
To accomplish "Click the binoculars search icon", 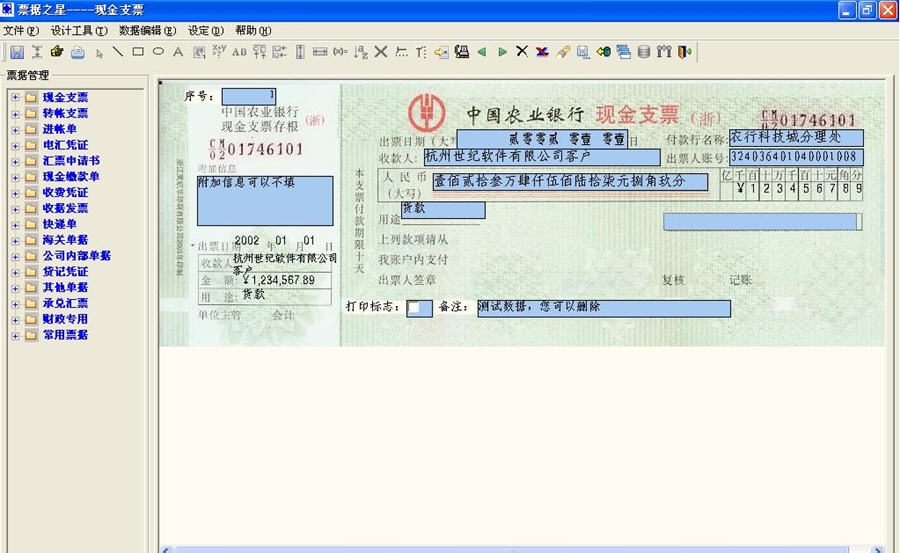I will 664,52.
